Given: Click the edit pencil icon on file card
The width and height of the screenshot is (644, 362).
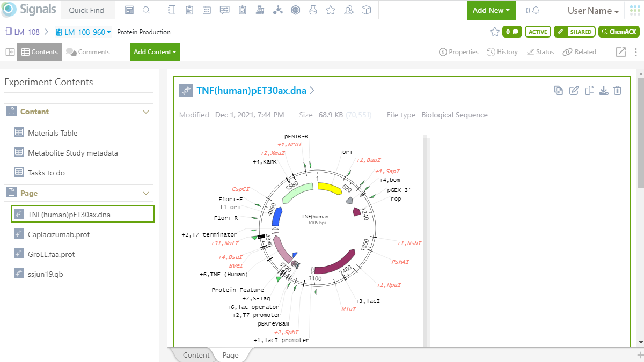Looking at the screenshot, I should tap(574, 91).
